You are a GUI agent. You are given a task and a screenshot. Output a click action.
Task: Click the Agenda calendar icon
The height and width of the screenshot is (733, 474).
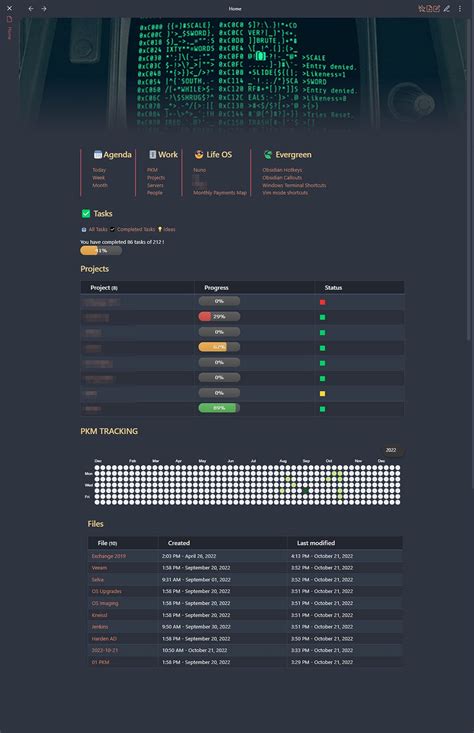(x=98, y=154)
